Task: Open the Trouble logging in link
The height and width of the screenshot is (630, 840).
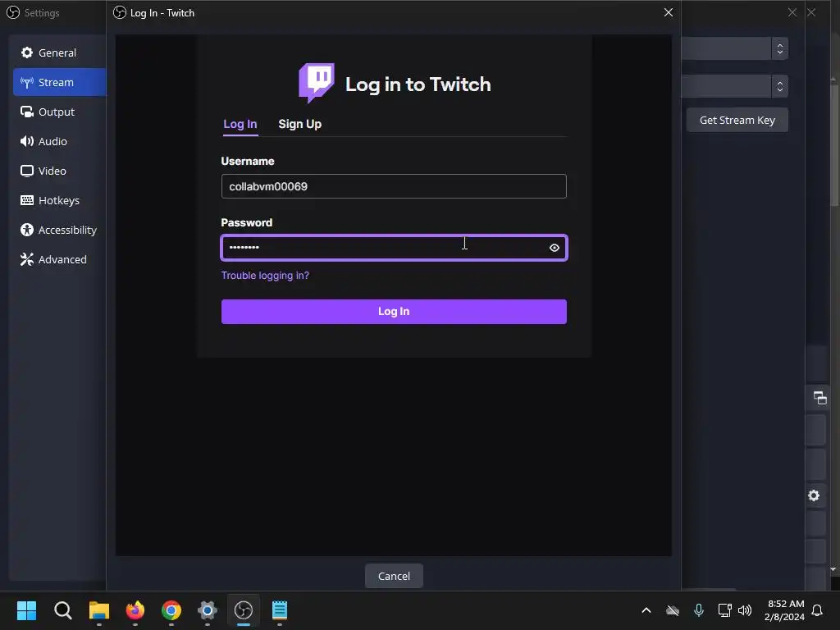Action: pyautogui.click(x=265, y=276)
